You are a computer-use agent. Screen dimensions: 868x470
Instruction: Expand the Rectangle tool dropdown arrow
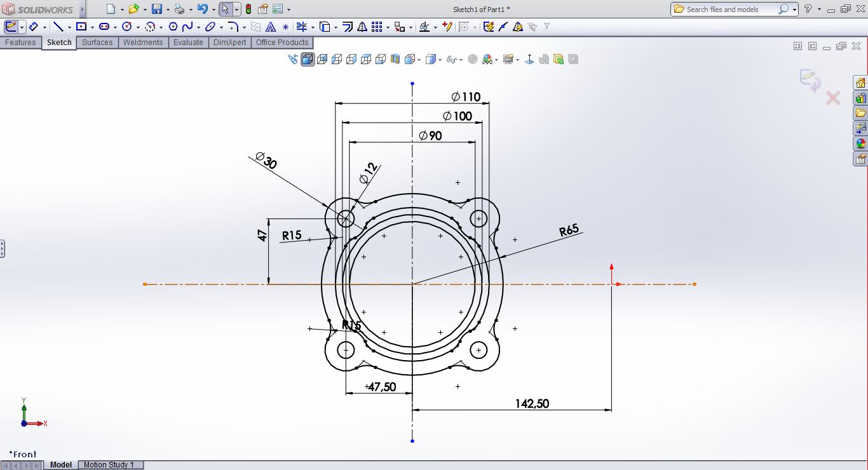click(92, 26)
